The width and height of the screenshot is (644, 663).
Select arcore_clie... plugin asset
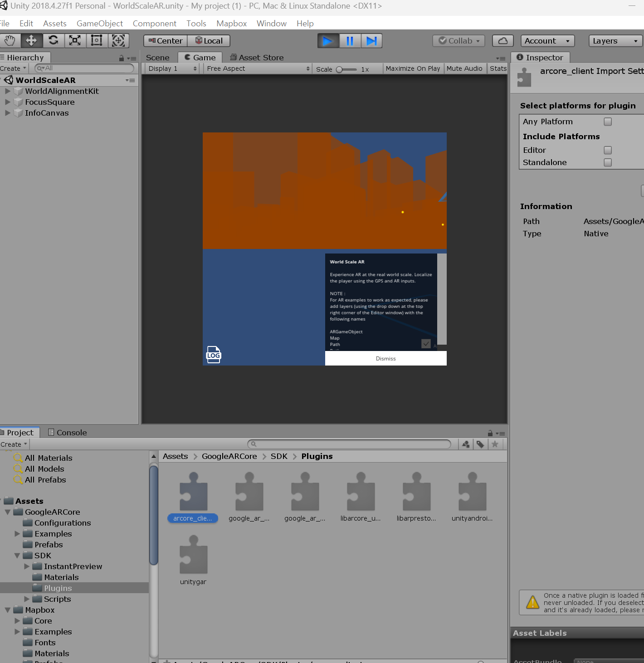193,497
